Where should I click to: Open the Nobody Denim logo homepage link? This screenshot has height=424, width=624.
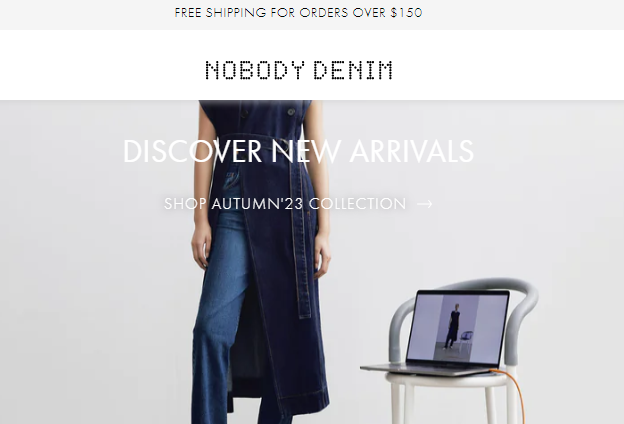[x=299, y=70]
